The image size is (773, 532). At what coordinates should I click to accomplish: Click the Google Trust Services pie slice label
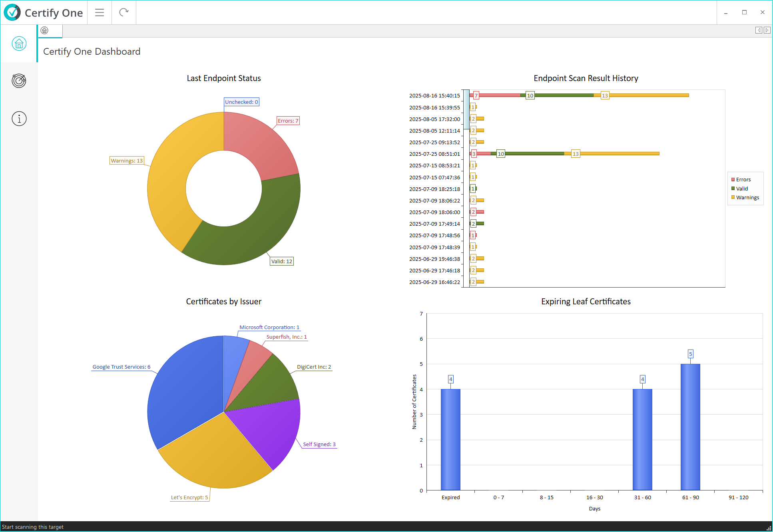pos(122,367)
